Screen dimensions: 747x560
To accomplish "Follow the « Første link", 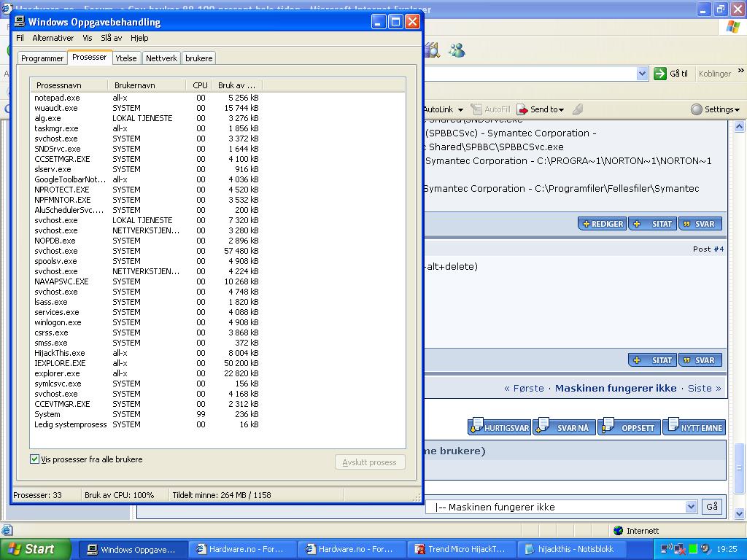I will point(524,389).
